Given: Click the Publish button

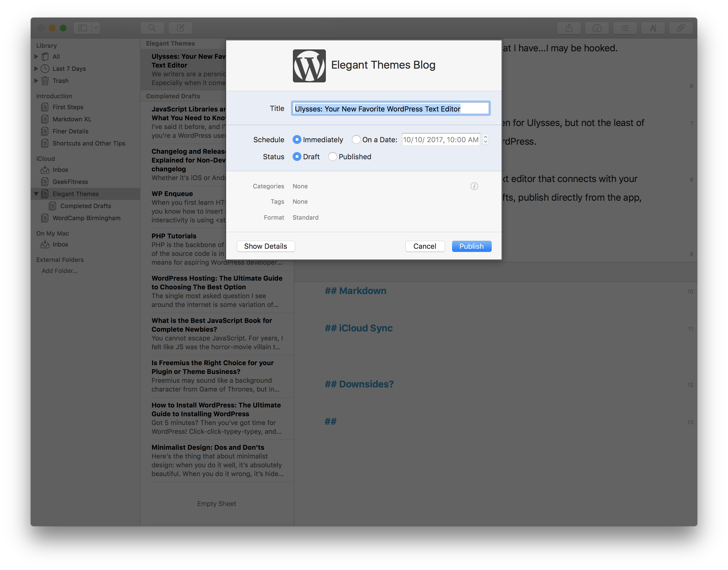Looking at the screenshot, I should [x=471, y=246].
